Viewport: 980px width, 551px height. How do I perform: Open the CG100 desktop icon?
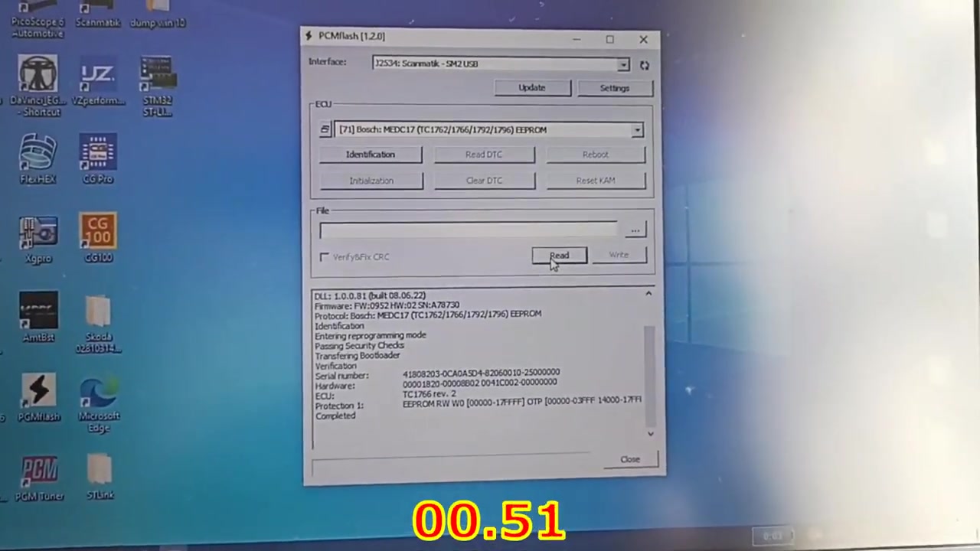click(98, 238)
